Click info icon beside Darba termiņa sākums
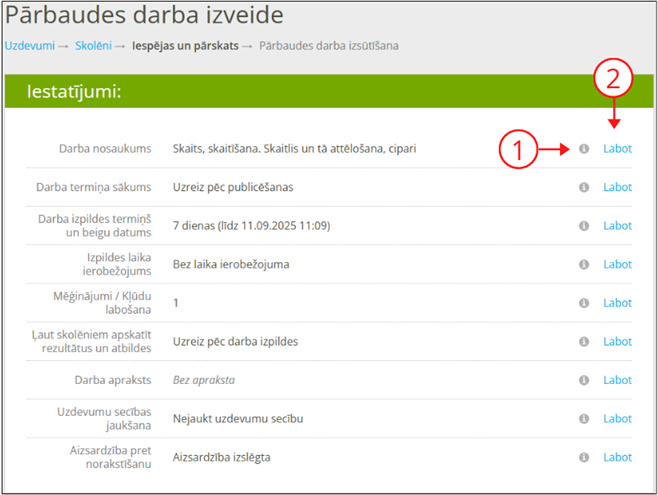This screenshot has width=658, height=495. [x=584, y=187]
